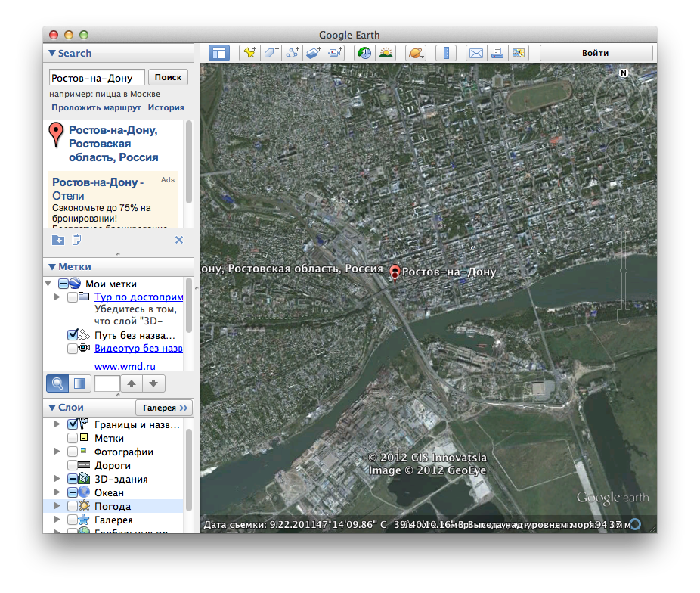The image size is (700, 593).
Task: Expand the Фотографии layer
Action: tap(57, 451)
